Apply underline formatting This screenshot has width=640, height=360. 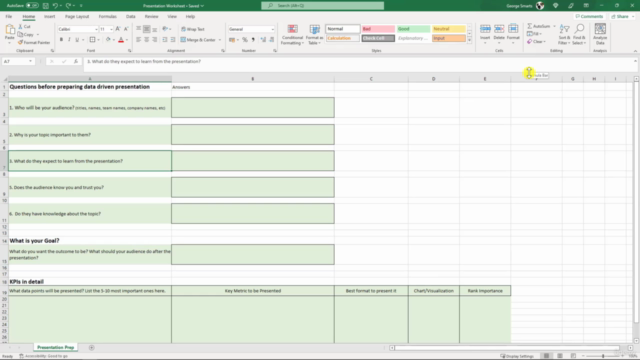click(77, 40)
